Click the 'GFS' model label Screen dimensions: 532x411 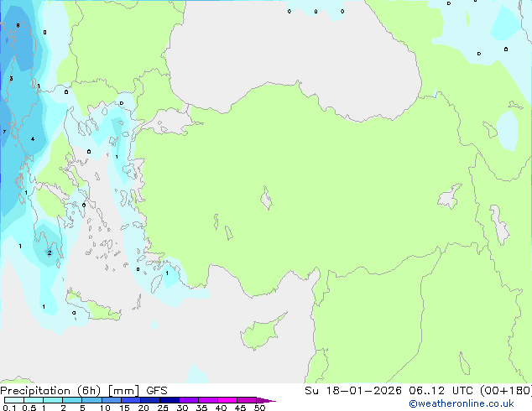tap(157, 391)
